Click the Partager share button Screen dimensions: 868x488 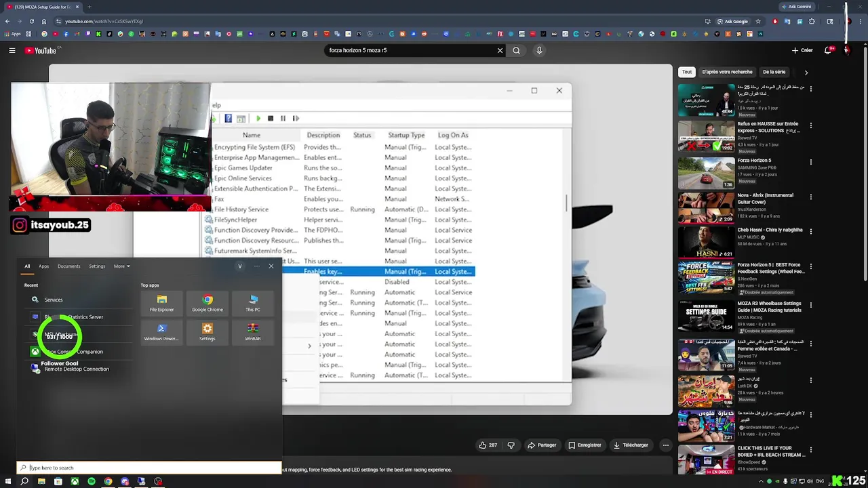pyautogui.click(x=542, y=445)
